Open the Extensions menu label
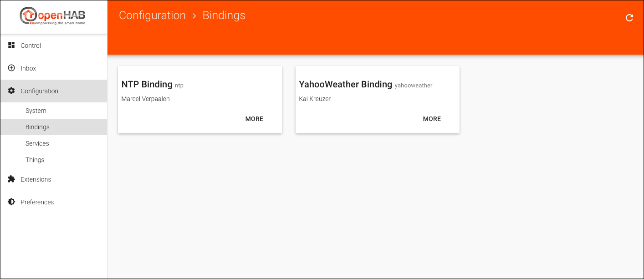Image resolution: width=644 pixels, height=279 pixels. pos(36,179)
